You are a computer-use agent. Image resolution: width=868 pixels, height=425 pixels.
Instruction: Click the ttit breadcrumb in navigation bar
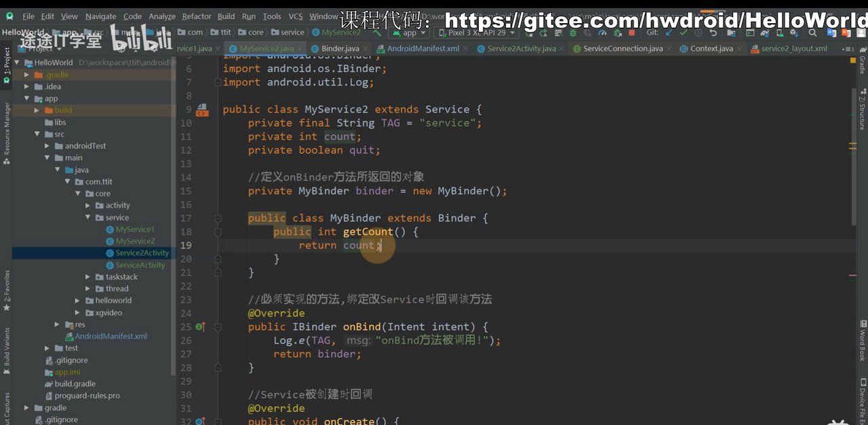pos(221,32)
